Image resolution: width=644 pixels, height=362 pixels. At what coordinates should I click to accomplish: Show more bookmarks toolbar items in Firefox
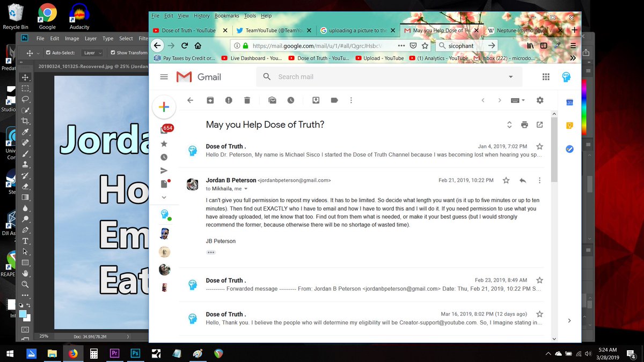pos(573,58)
